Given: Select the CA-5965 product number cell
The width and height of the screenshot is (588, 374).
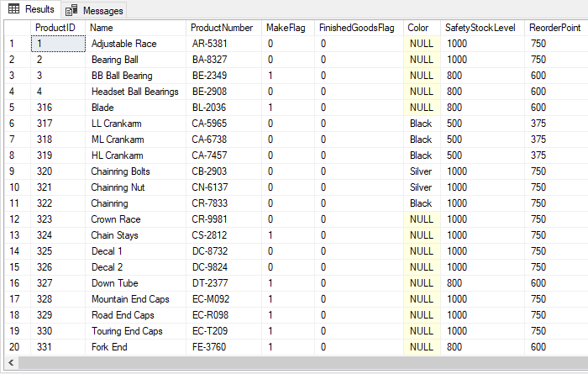Looking at the screenshot, I should click(210, 124).
